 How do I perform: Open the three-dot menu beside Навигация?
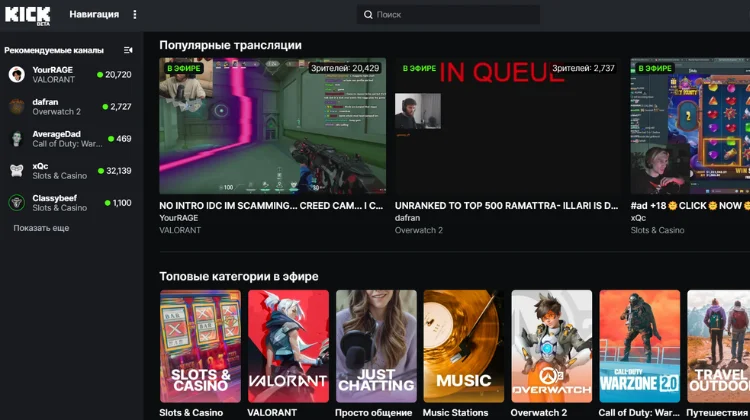tap(135, 15)
